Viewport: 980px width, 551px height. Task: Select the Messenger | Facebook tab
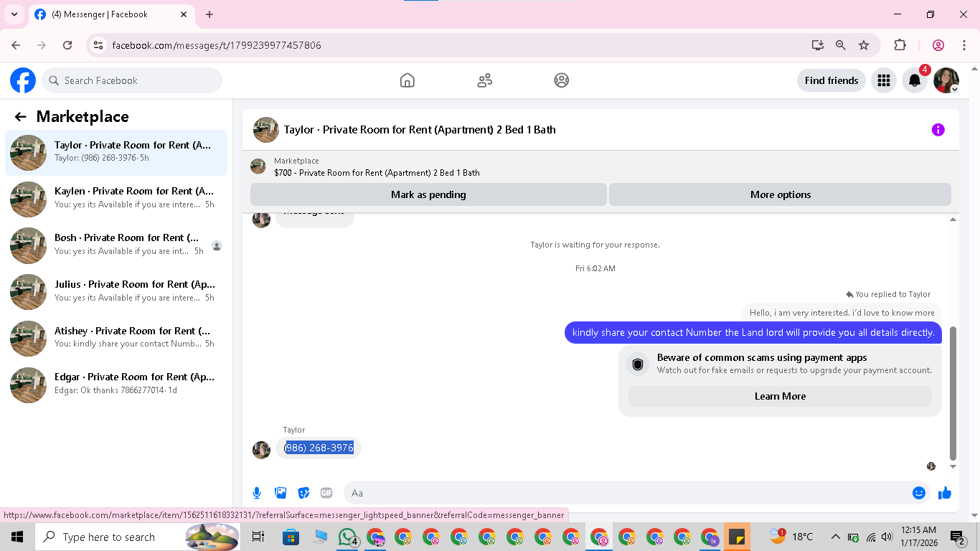pos(111,14)
